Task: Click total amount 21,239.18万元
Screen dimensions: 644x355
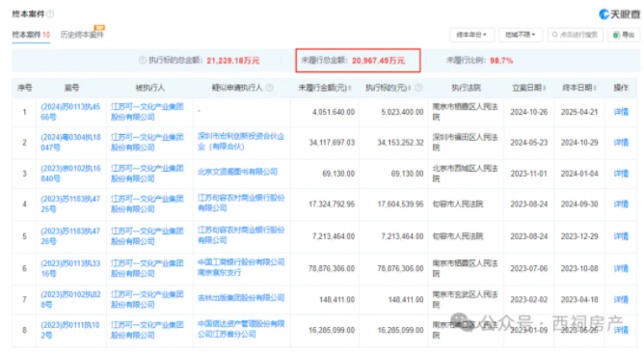Action: tap(233, 61)
